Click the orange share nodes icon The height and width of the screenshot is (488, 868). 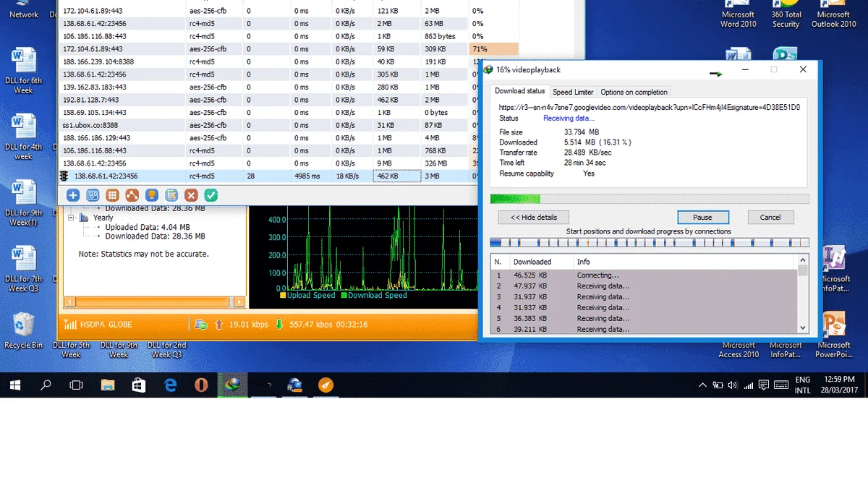click(x=132, y=195)
